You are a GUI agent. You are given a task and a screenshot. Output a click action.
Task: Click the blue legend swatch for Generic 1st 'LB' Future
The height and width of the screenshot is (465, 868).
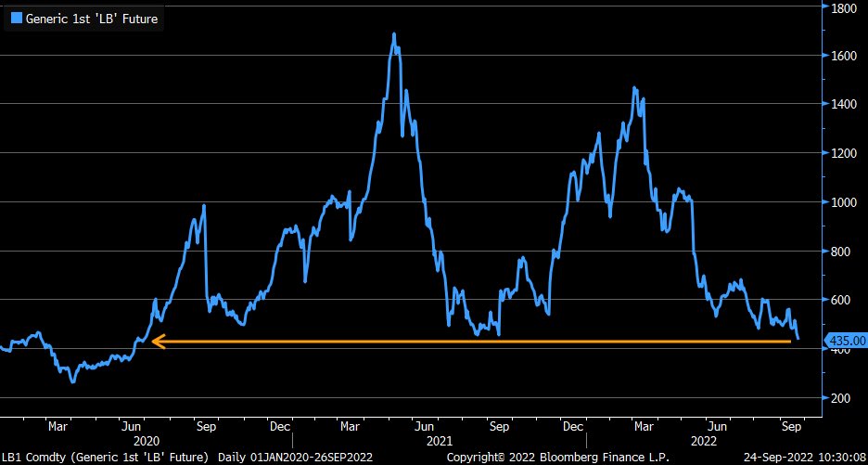click(18, 19)
